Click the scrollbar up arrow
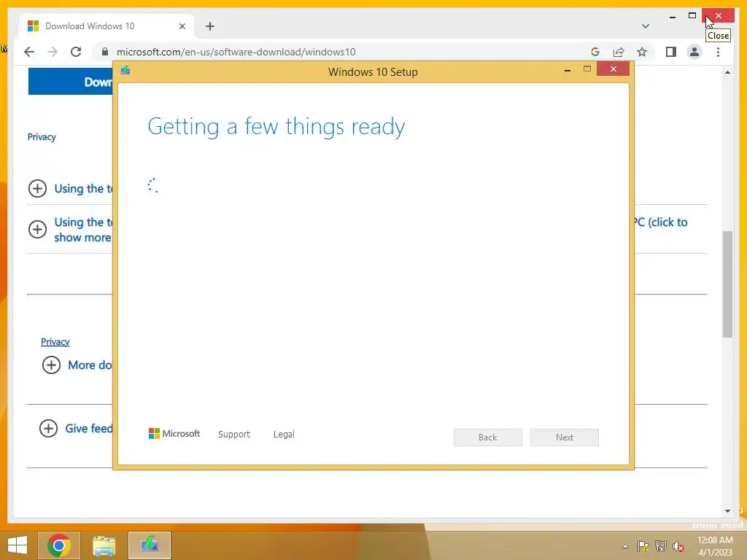Screen dimensions: 747x560 click(727, 72)
